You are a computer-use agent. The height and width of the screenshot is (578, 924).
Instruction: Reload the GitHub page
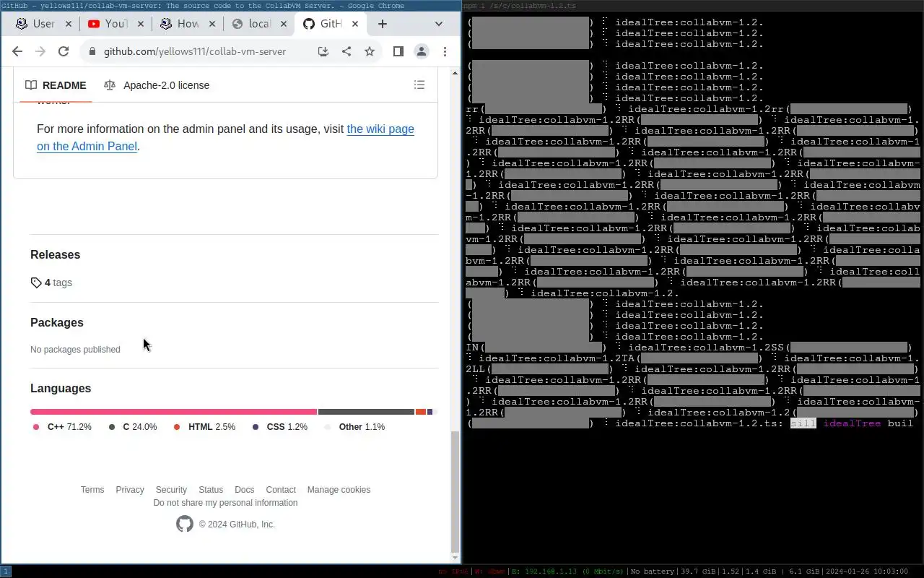click(x=64, y=51)
